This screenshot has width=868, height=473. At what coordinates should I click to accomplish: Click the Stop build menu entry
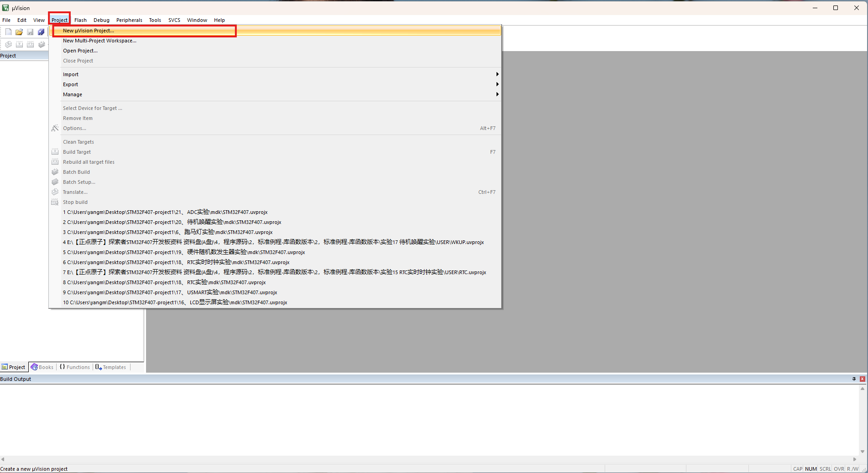pos(275,202)
